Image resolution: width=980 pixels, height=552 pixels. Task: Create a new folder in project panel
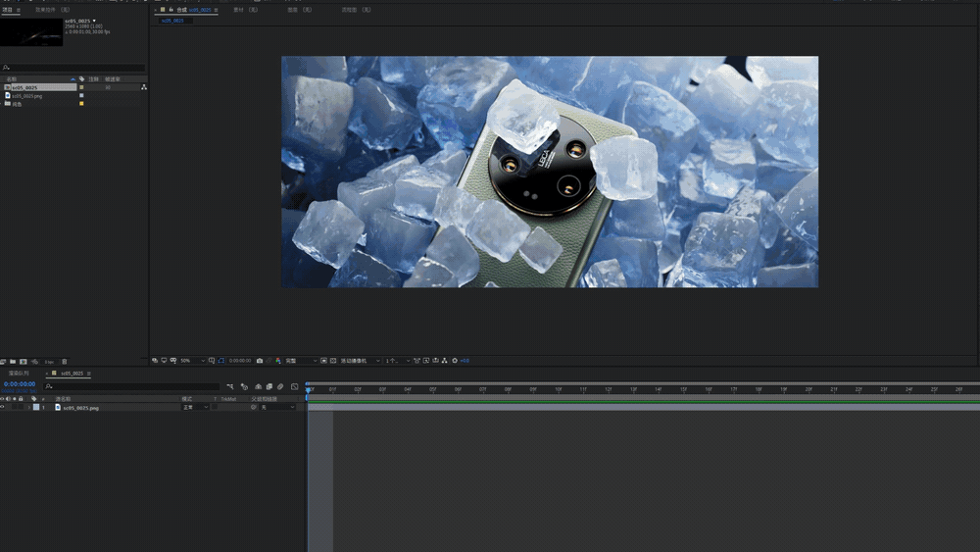(13, 362)
